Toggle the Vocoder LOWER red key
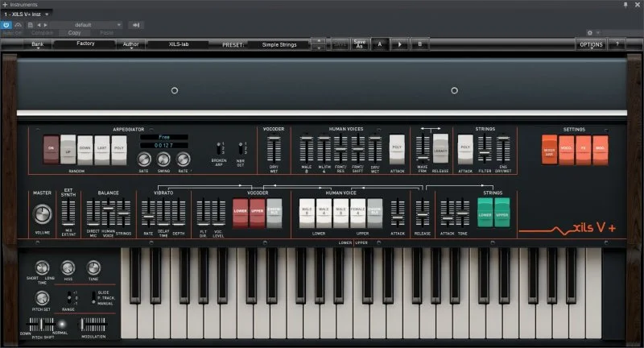The width and height of the screenshot is (644, 348). pos(240,213)
